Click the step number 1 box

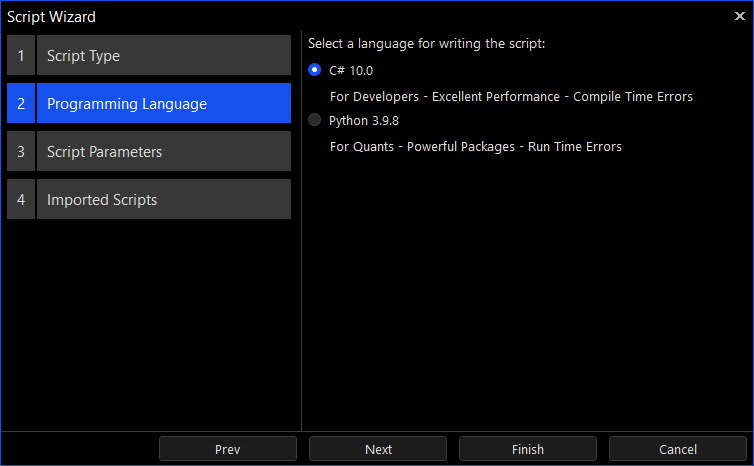click(x=21, y=56)
